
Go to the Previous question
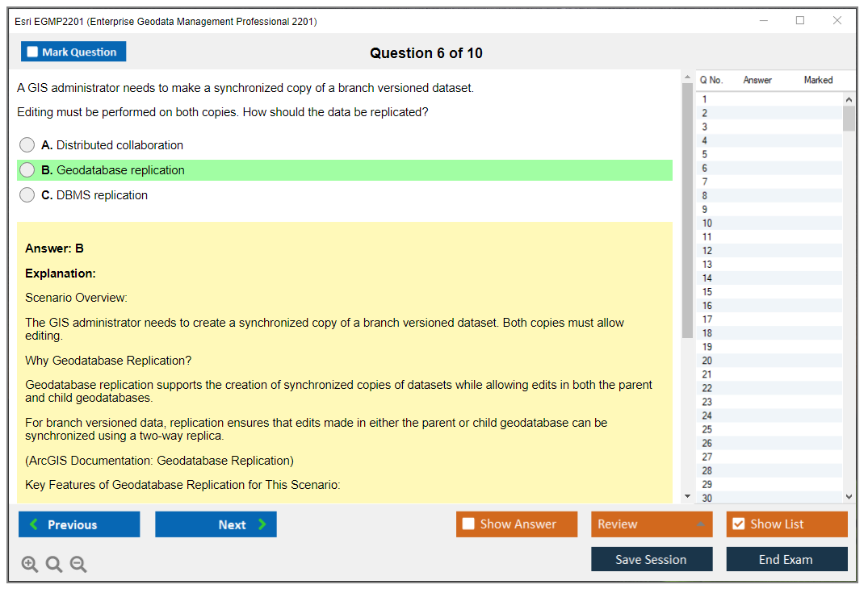[x=79, y=524]
